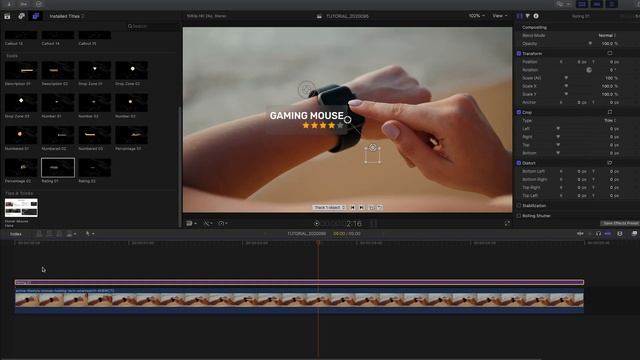Toggle browser panel layout icon in top bar
The height and width of the screenshot is (360, 640).
(582, 4)
